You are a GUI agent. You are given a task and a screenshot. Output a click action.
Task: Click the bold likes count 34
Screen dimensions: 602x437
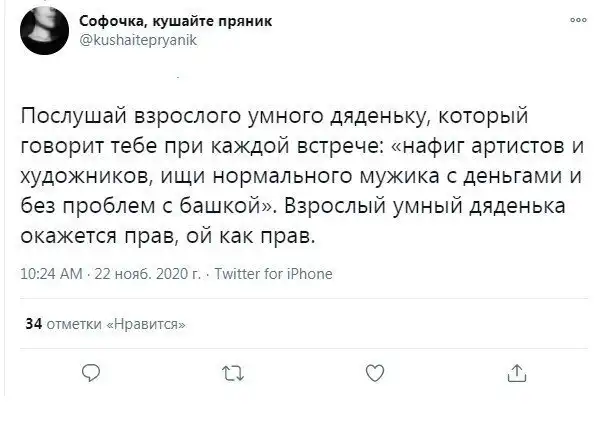click(31, 323)
